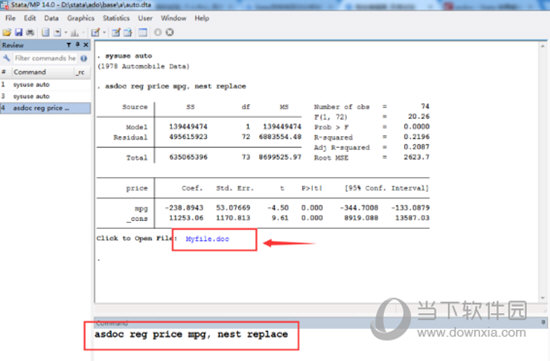Close the Review panel

tap(86, 45)
